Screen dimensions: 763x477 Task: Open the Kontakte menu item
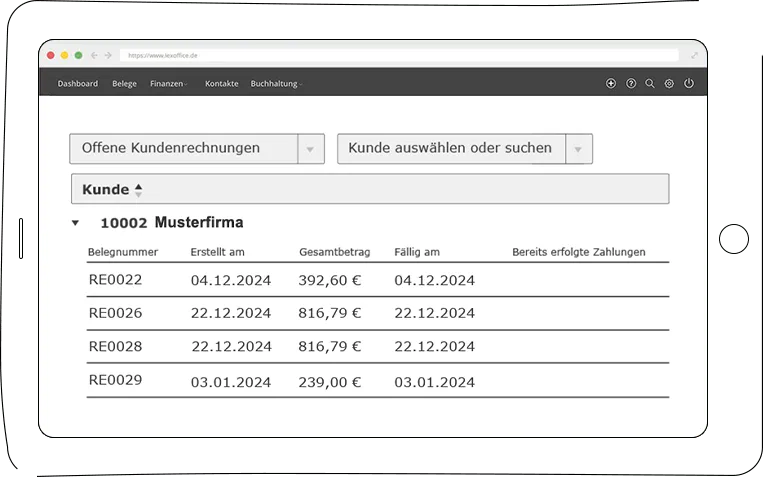(x=221, y=84)
